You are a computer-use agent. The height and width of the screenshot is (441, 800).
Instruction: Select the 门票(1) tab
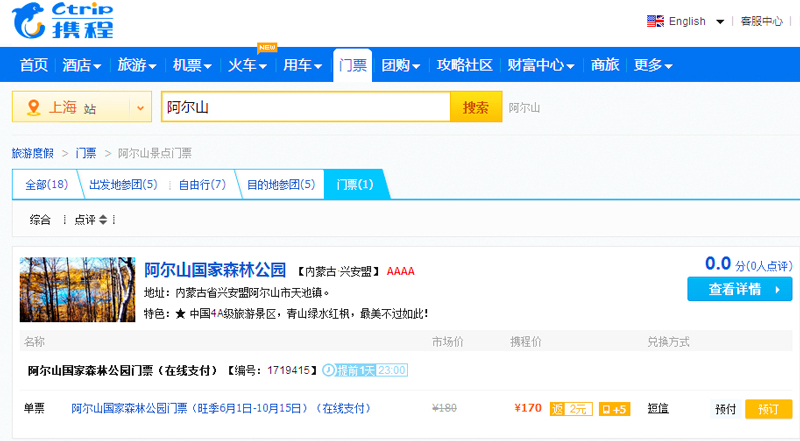point(355,184)
